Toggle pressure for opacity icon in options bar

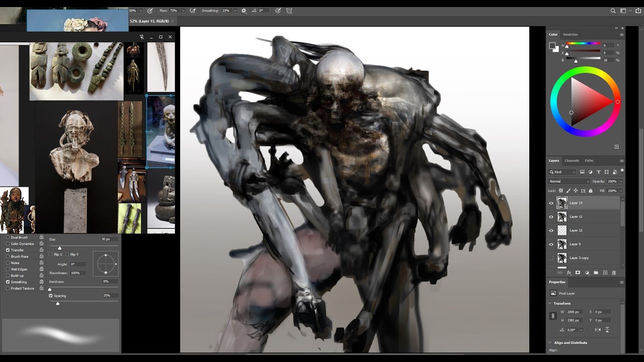coord(150,11)
